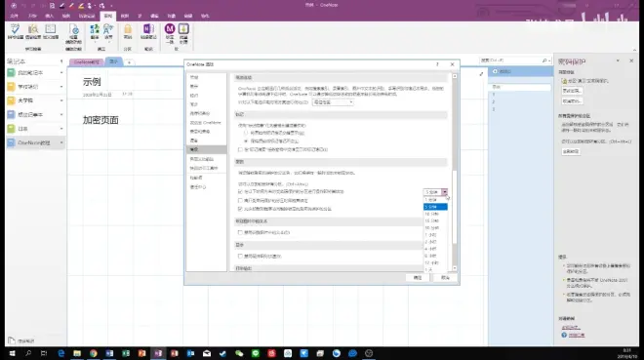Open File Explorer from the taskbar
Screen dimensions: 644x360
(x=77, y=353)
